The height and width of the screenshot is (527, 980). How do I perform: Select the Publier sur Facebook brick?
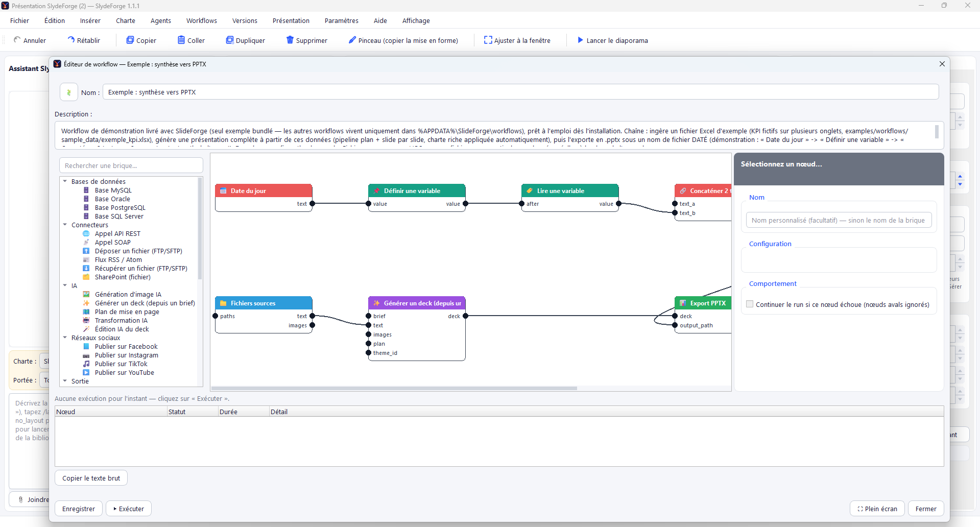point(126,347)
